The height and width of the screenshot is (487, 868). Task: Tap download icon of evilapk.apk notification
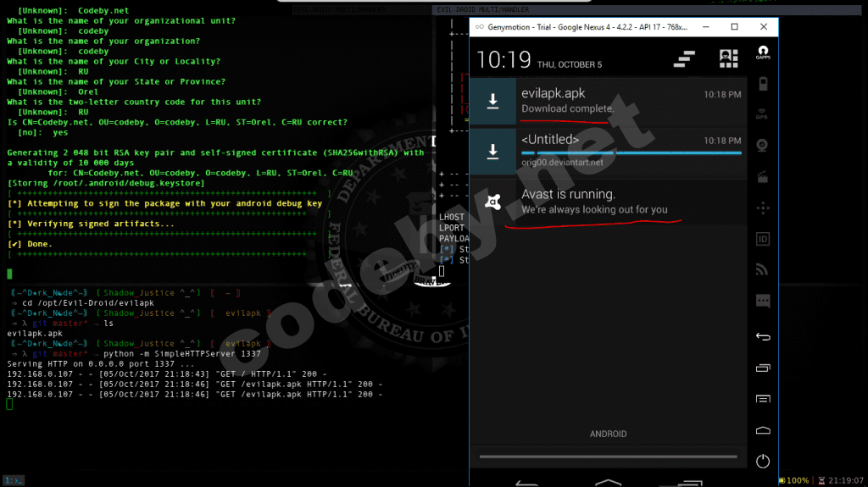click(x=492, y=101)
